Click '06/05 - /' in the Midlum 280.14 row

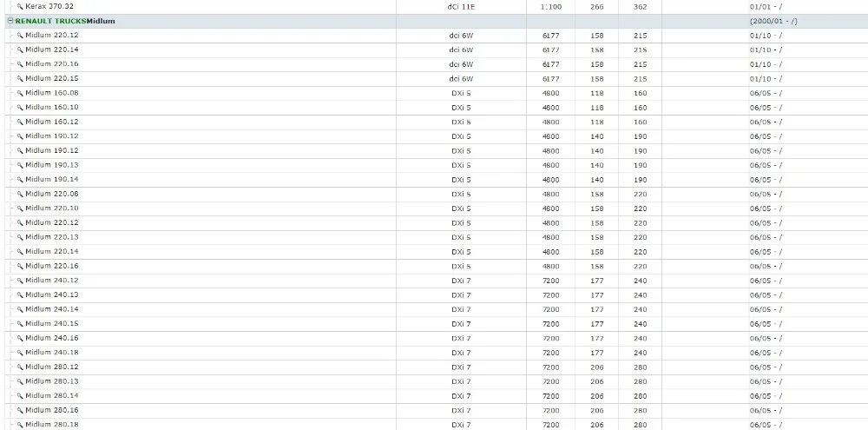pos(766,395)
